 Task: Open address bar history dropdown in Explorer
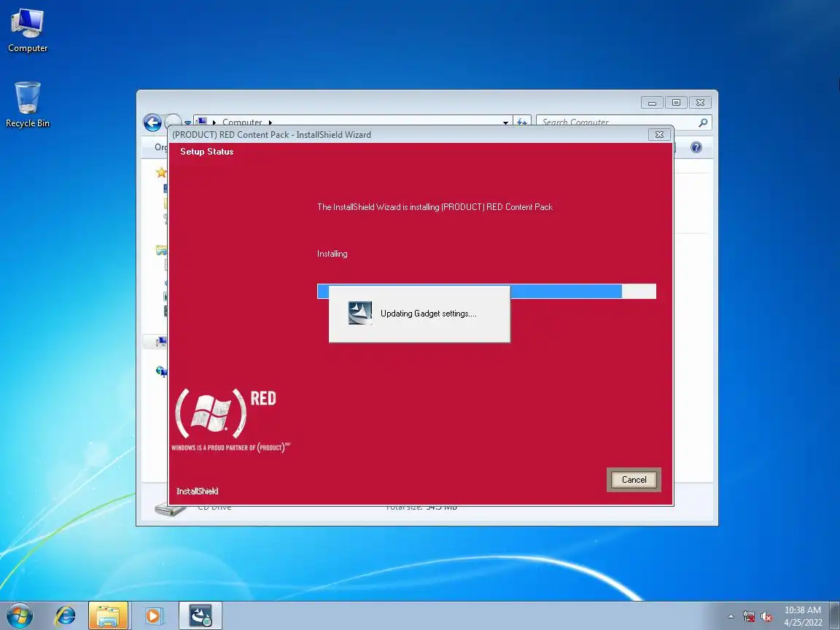[505, 122]
